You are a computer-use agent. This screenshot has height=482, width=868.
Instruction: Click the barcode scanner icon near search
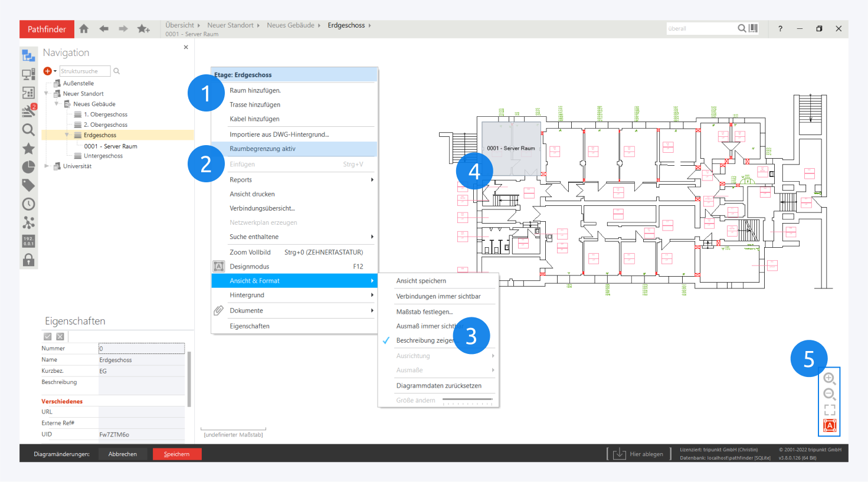pyautogui.click(x=754, y=28)
